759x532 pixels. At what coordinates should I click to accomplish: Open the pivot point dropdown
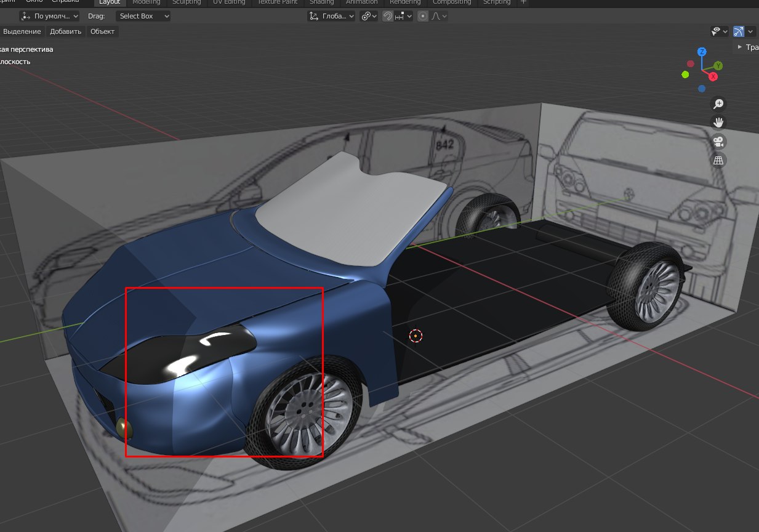(x=369, y=17)
